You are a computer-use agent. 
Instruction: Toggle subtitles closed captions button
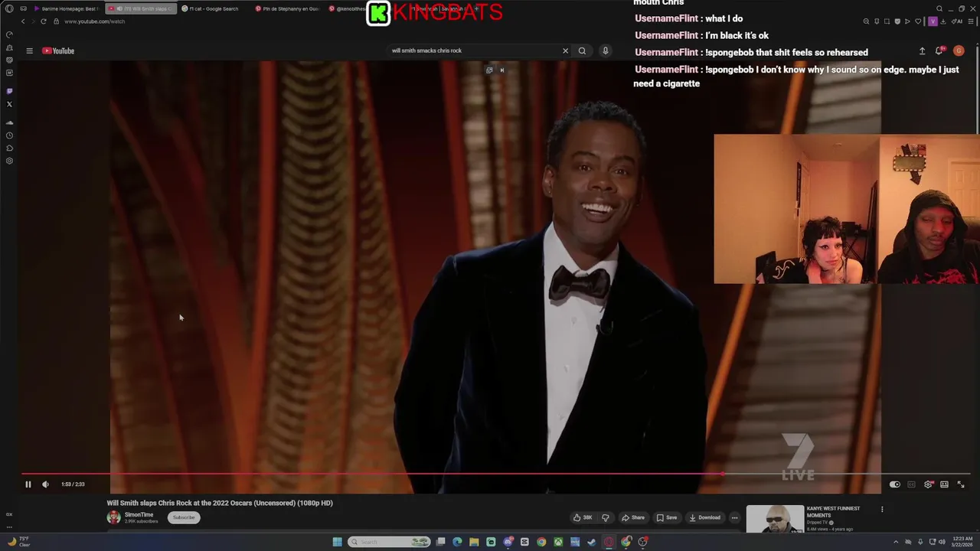[x=911, y=484]
